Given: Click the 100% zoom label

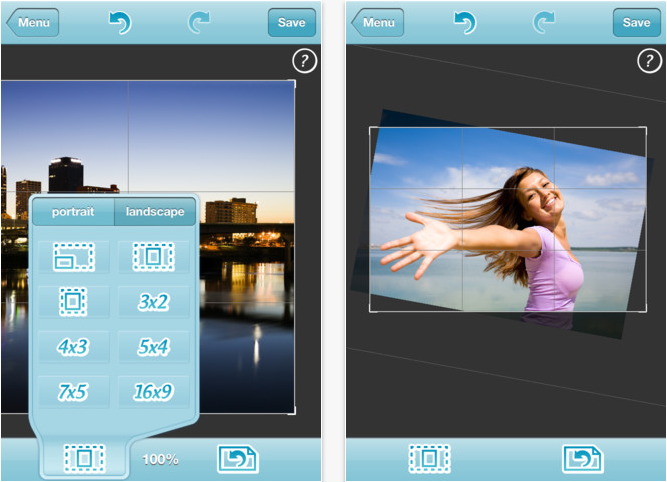Looking at the screenshot, I should coord(160,459).
